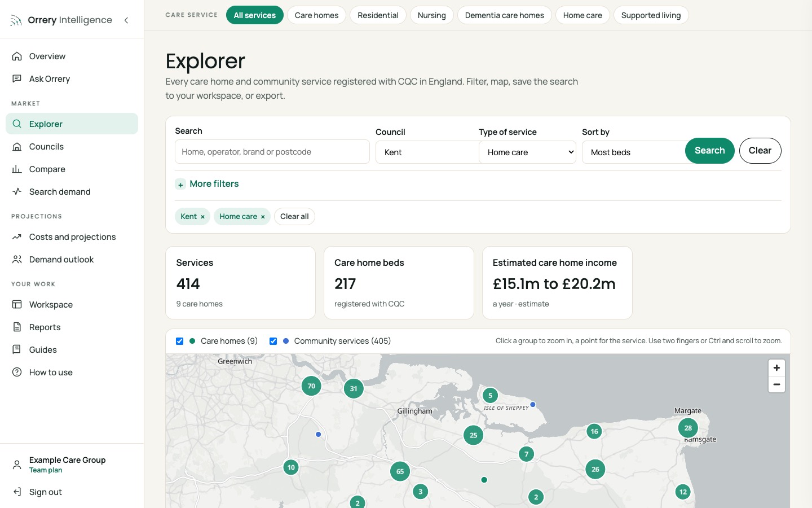Switch to the Care homes tab
812x508 pixels.
(x=316, y=15)
